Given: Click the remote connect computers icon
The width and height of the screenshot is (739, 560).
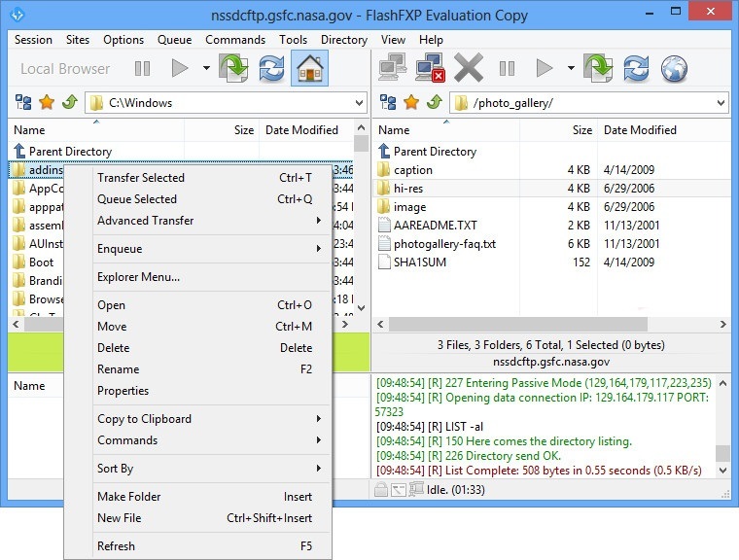Looking at the screenshot, I should click(393, 68).
